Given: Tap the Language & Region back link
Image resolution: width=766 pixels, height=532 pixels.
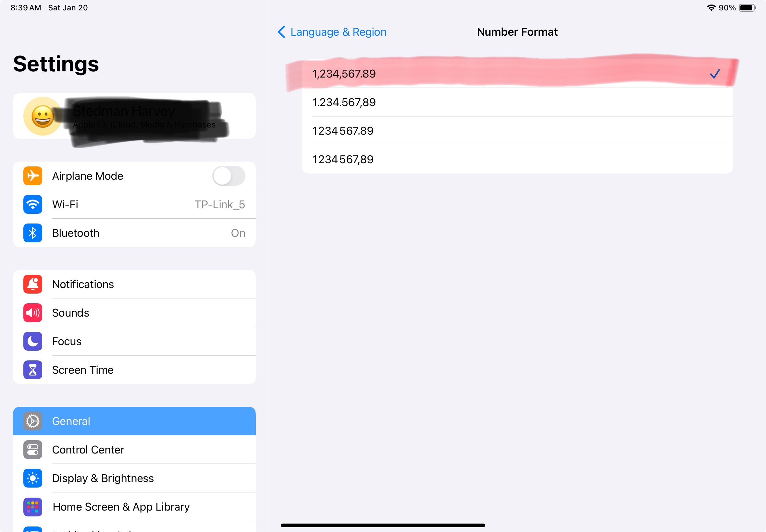Looking at the screenshot, I should (x=338, y=32).
